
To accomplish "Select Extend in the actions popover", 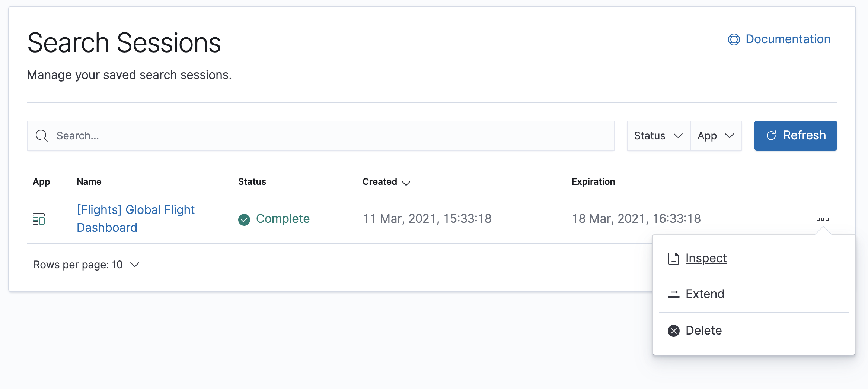I will (x=705, y=294).
